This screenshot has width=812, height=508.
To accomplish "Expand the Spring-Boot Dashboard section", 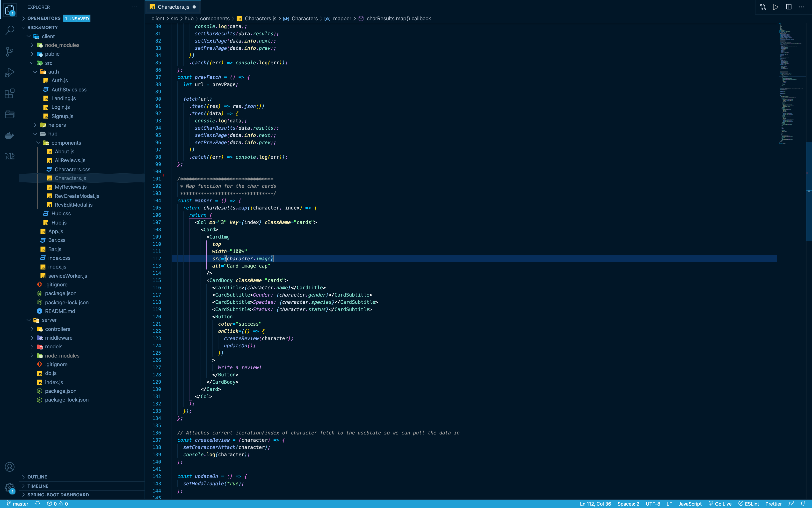I will pos(82,495).
